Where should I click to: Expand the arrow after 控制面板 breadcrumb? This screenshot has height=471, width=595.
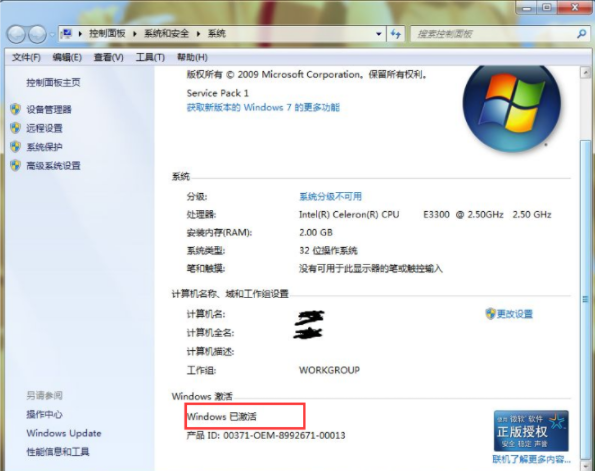pyautogui.click(x=134, y=34)
